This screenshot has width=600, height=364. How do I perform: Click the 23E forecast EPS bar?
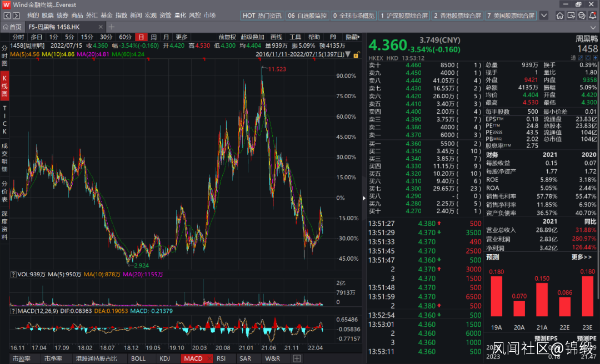point(587,296)
